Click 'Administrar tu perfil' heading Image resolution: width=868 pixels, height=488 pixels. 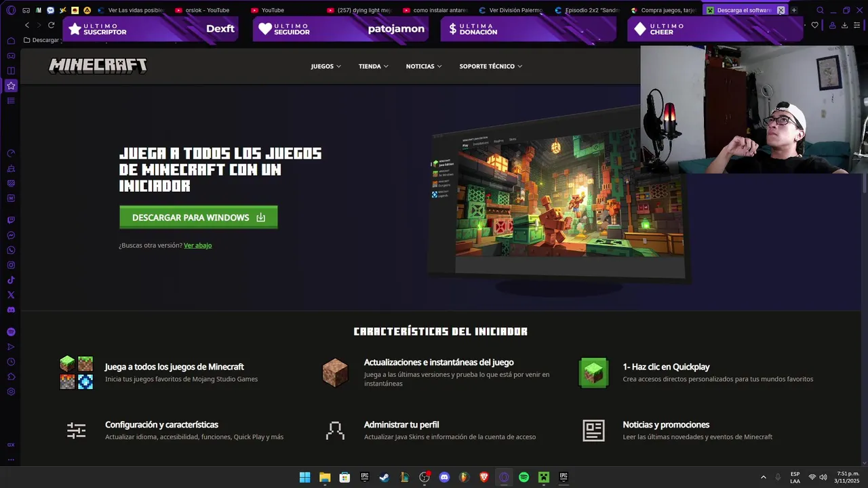coord(401,424)
